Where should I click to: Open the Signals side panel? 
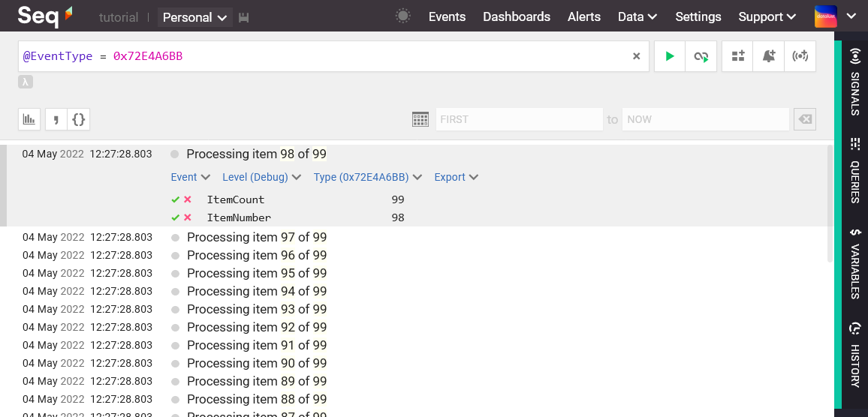855,82
